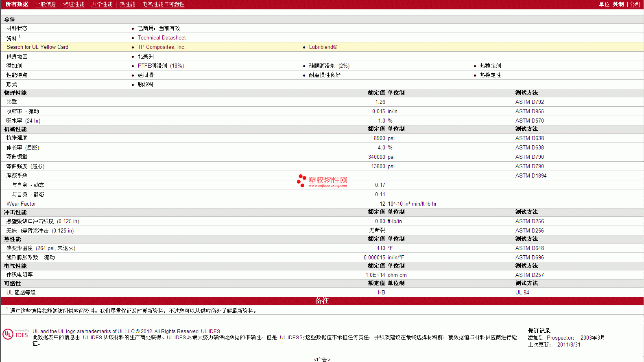Click the 吸水率 (24 hr) label
644x362 pixels.
(x=23, y=121)
